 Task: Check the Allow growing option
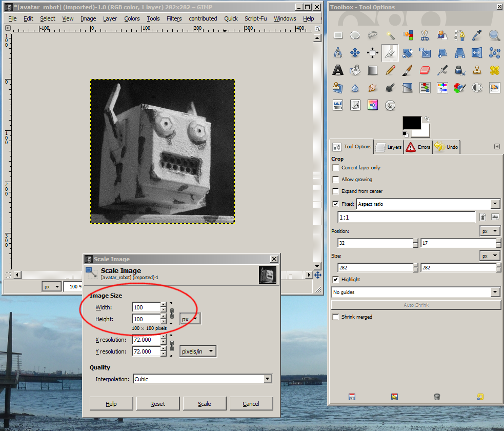click(336, 180)
